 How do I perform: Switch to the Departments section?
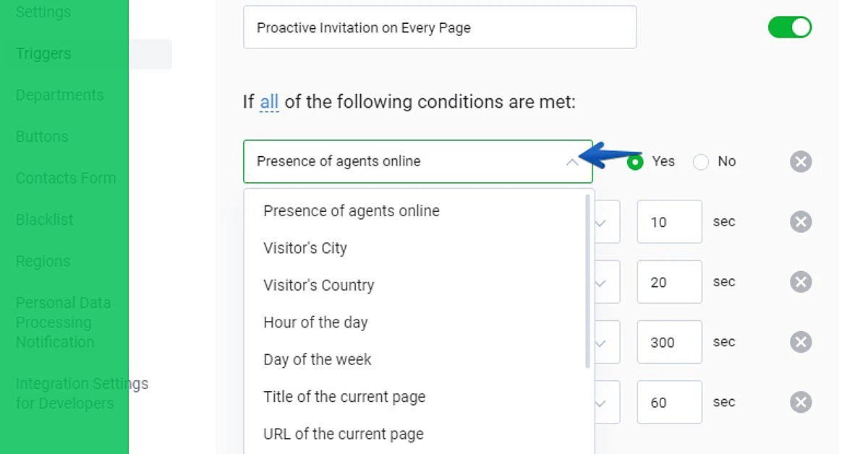click(x=59, y=95)
